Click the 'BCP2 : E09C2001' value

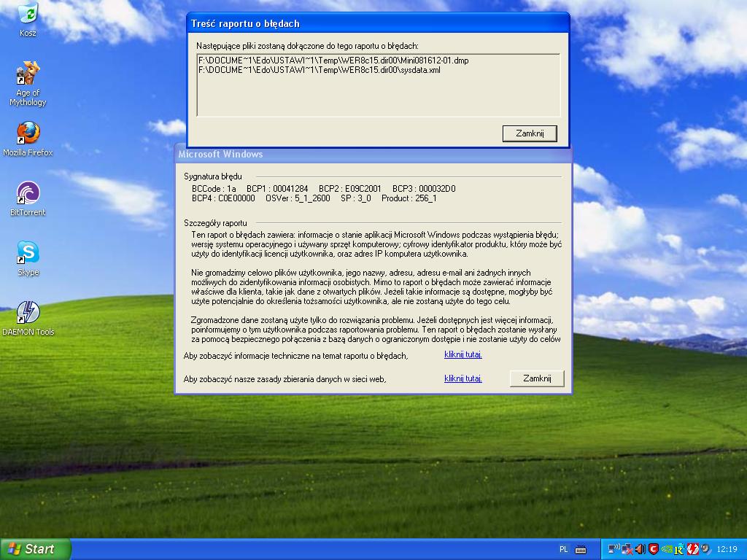tap(350, 189)
